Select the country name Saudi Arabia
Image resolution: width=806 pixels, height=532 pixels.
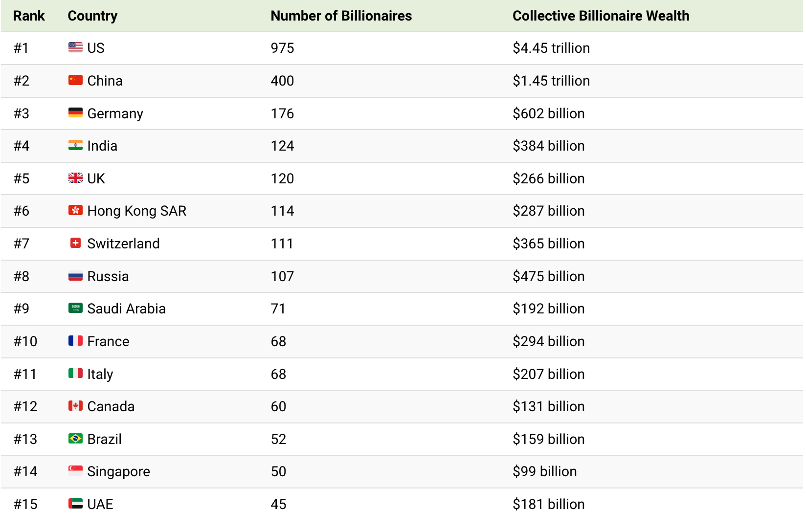(x=127, y=309)
